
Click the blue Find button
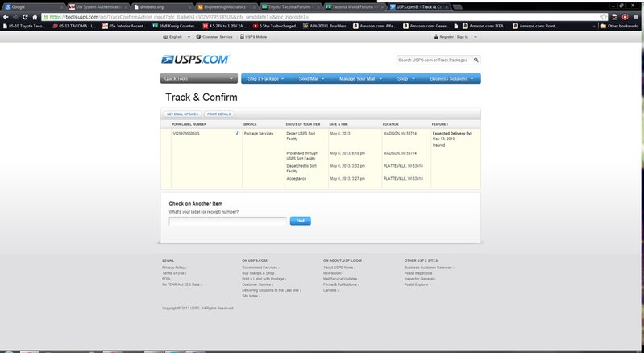(x=300, y=221)
